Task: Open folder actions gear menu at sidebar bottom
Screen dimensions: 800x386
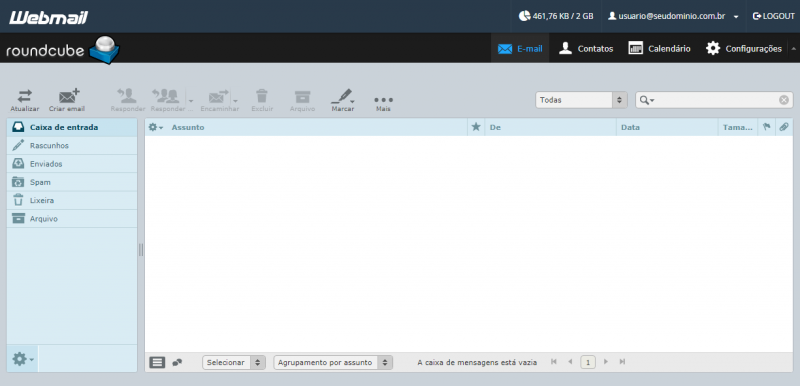Action: click(x=22, y=359)
